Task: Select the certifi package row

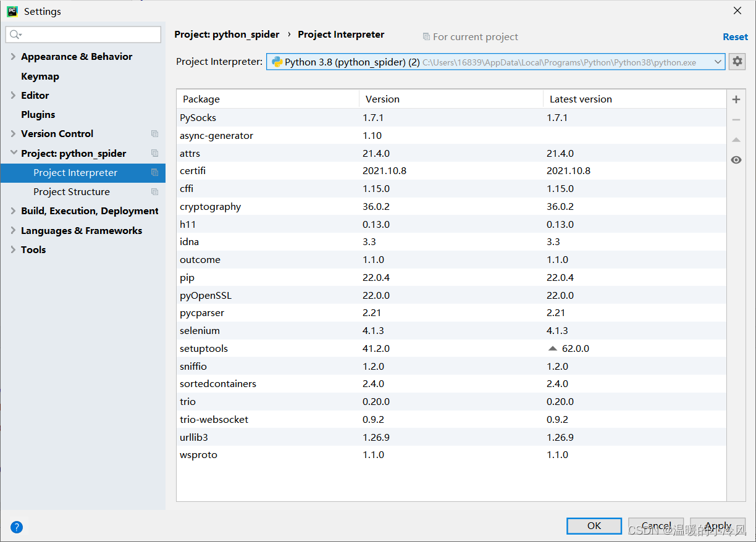Action: (451, 171)
